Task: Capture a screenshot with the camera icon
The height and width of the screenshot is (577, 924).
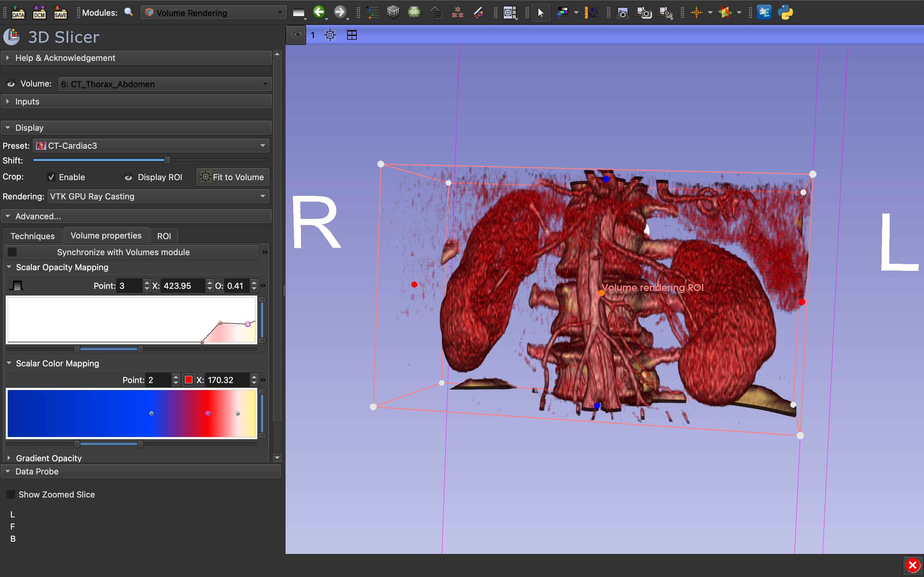Action: coord(622,13)
